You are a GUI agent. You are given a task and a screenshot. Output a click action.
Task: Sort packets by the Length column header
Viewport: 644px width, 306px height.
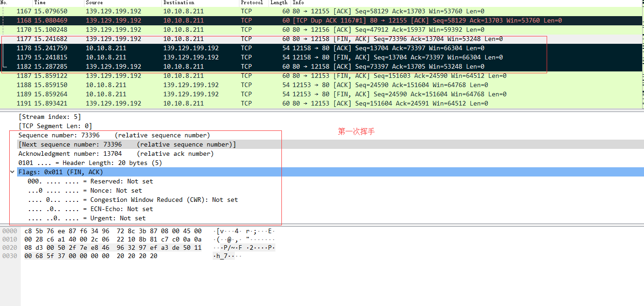[279, 3]
